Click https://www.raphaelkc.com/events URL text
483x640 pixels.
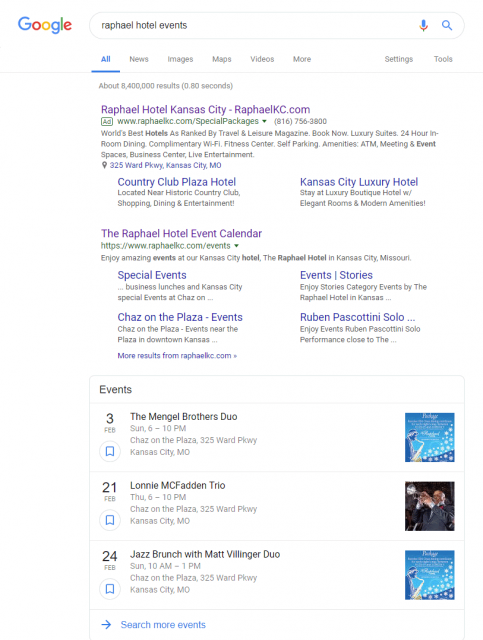point(166,246)
